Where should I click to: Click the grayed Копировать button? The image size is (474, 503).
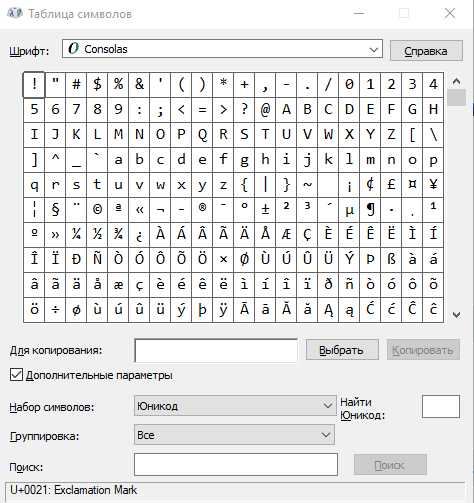tap(423, 350)
